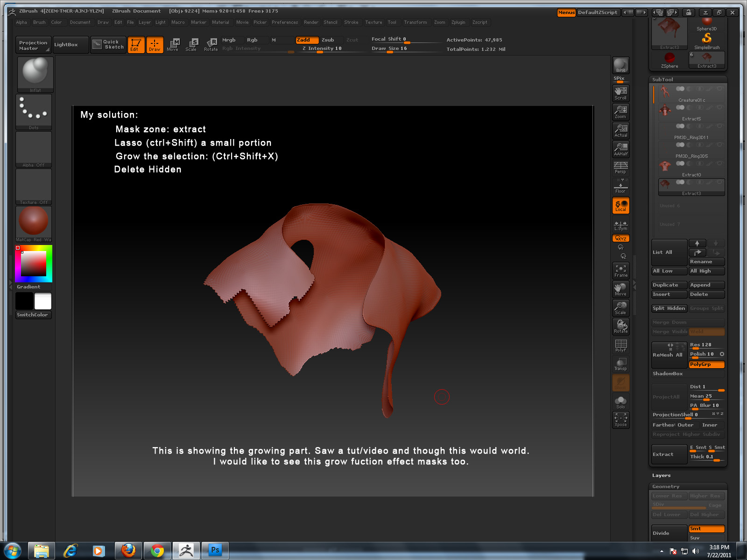The width and height of the screenshot is (747, 560).
Task: Toggle eye visibility of Extract0 subtool
Action: (719, 163)
